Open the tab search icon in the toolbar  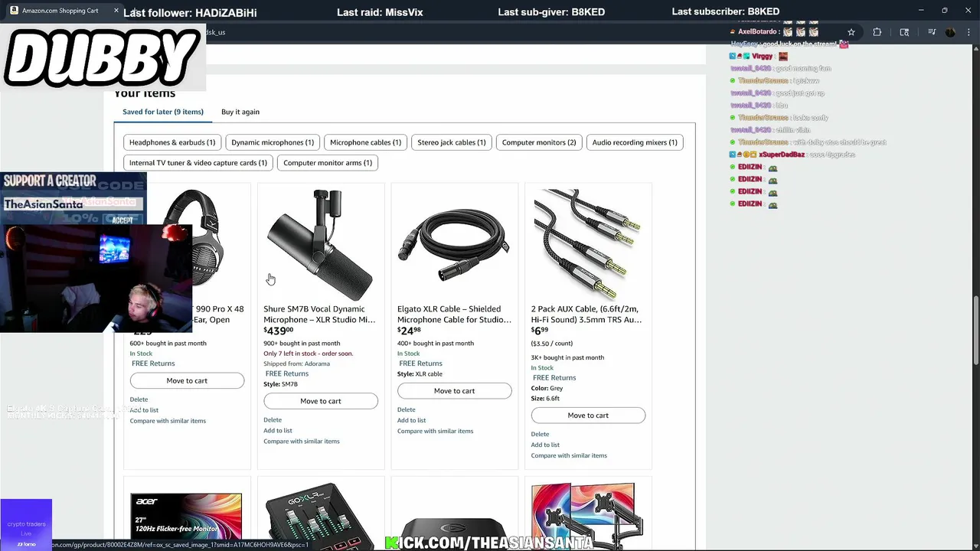[904, 32]
